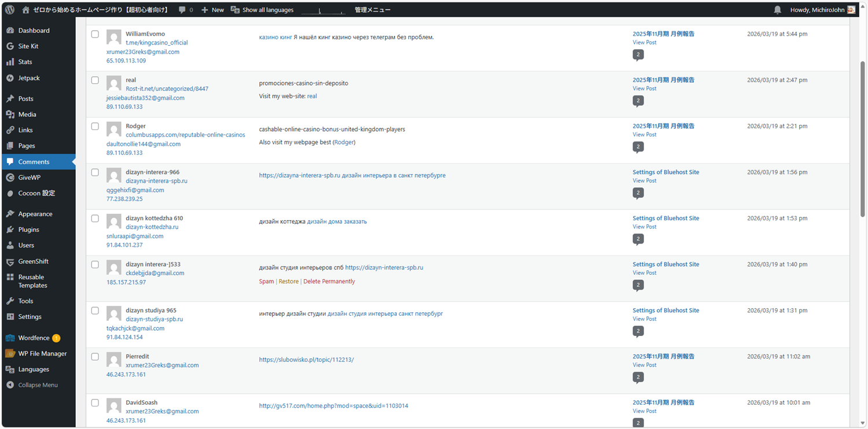Open Site Kit from the sidebar

28,46
